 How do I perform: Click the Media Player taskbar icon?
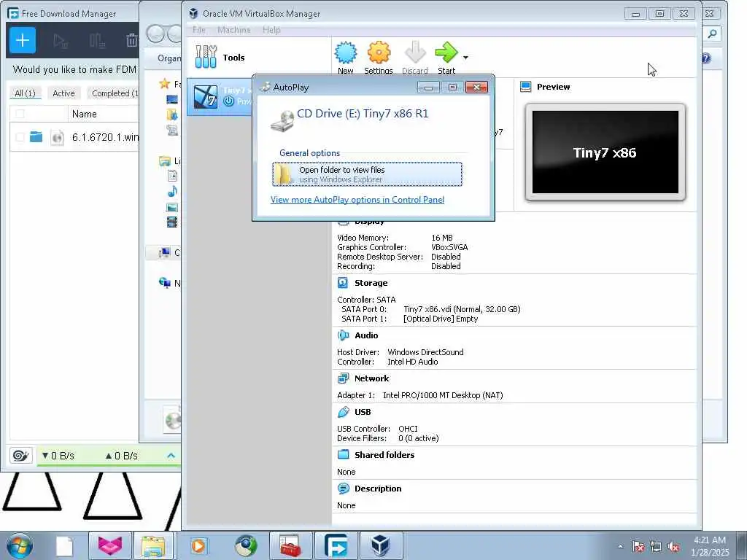pyautogui.click(x=198, y=545)
